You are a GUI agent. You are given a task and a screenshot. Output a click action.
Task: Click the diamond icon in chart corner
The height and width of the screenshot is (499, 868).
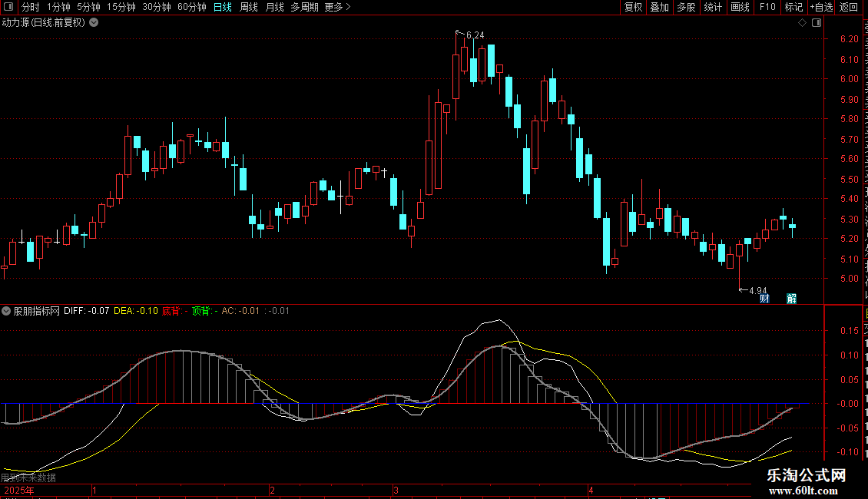[802, 22]
